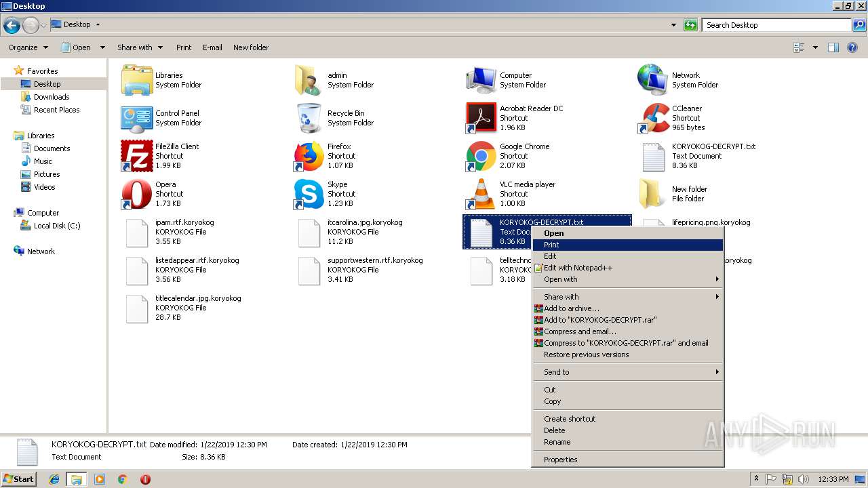The width and height of the screenshot is (868, 488).
Task: Open Properties from the context menu
Action: coord(628,460)
